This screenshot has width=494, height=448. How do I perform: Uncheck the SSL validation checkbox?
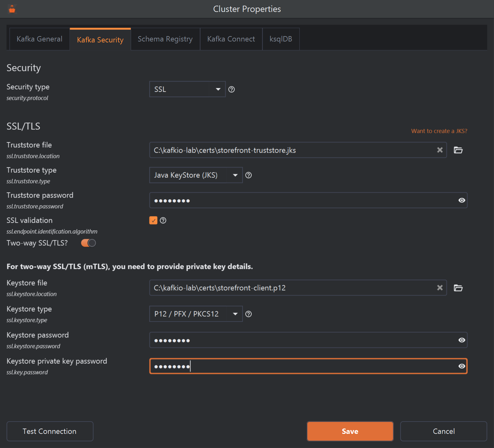[153, 221]
